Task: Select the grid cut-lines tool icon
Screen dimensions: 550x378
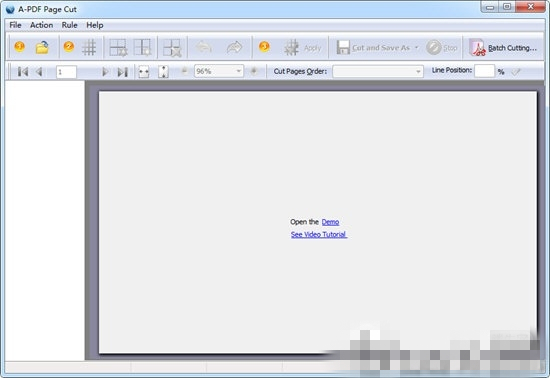Action: [89, 48]
